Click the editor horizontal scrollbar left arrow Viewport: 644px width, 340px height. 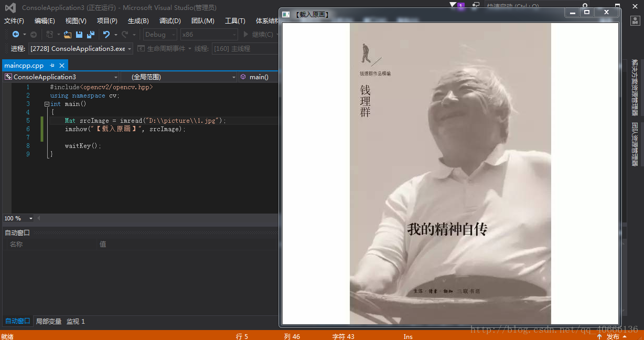(39, 218)
